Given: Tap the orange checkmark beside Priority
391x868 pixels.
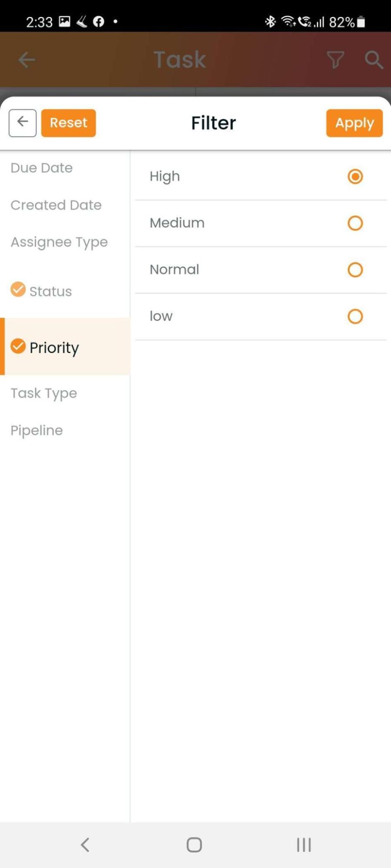Looking at the screenshot, I should tap(18, 346).
